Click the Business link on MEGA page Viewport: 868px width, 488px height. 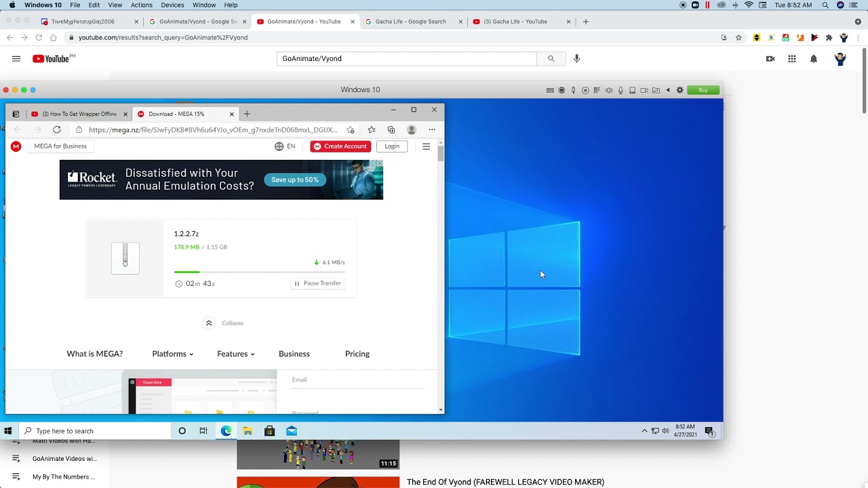(x=294, y=354)
